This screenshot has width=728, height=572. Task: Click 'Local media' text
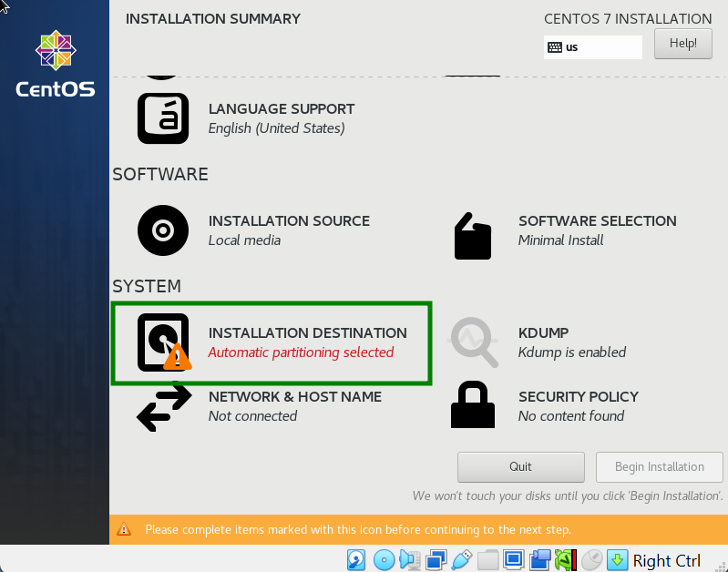[244, 240]
